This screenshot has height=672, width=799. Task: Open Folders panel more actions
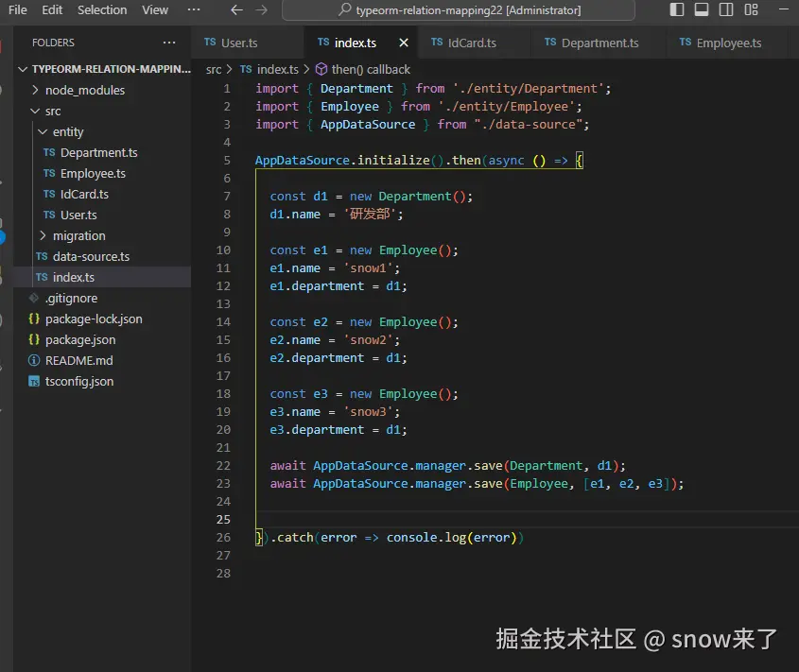(169, 43)
